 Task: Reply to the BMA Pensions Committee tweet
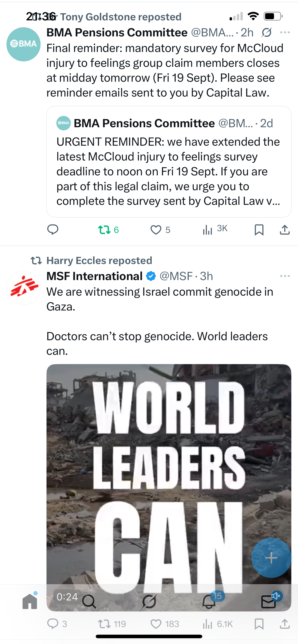[x=53, y=230]
